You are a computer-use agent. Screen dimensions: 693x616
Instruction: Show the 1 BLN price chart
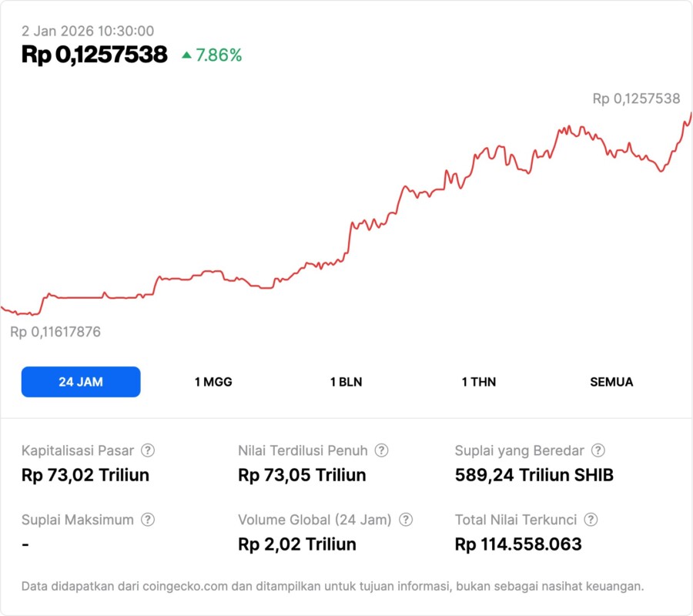346,382
